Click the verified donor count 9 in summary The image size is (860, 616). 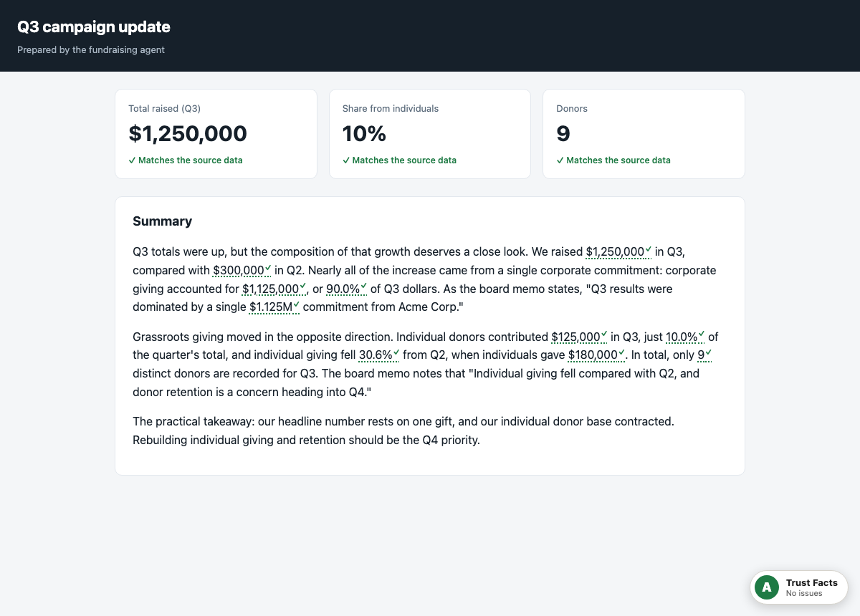point(705,355)
